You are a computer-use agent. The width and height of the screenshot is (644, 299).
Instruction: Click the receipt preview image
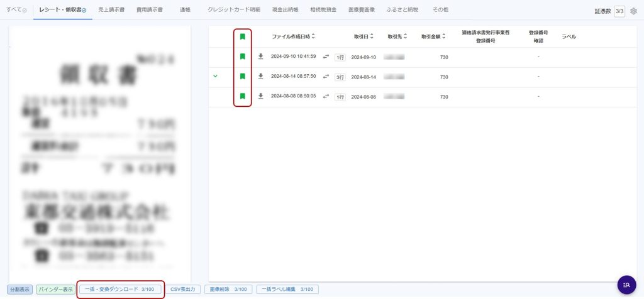[100, 151]
